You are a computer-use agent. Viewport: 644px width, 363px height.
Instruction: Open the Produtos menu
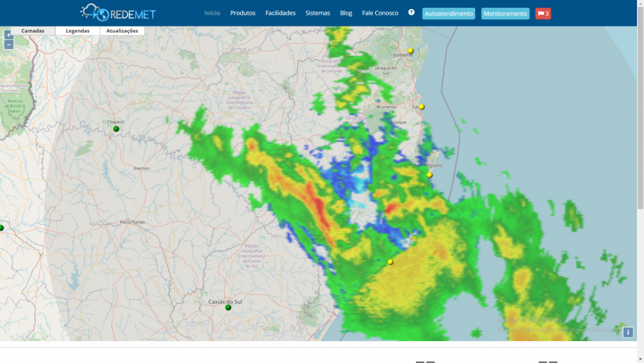pos(243,13)
